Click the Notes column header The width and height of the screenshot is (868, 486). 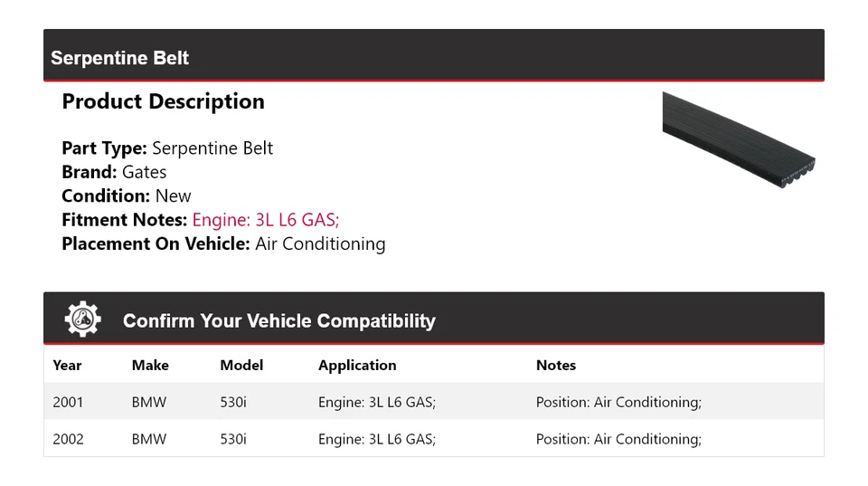coord(556,366)
